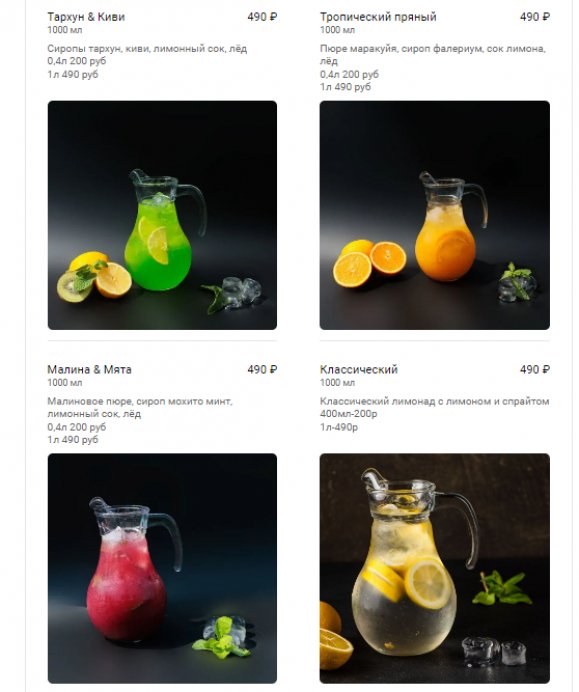Click the Тропический пряный title
579x692 pixels.
pyautogui.click(x=378, y=17)
